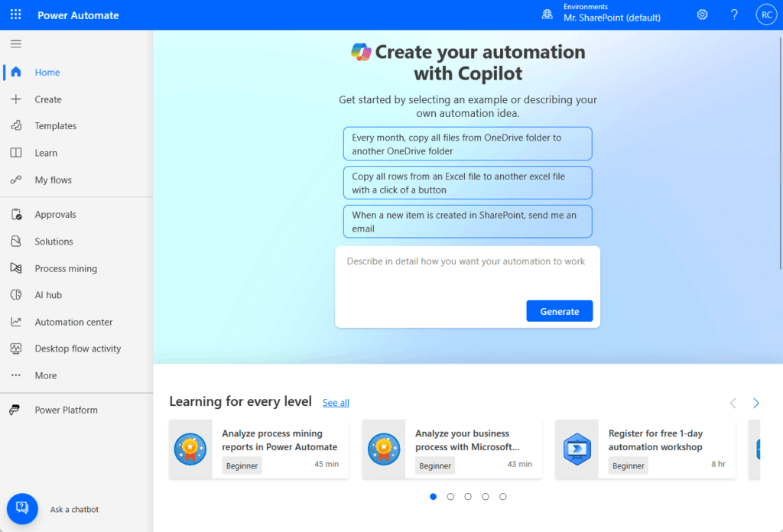The height and width of the screenshot is (532, 783).
Task: Click the Copilot logo icon
Action: point(361,52)
